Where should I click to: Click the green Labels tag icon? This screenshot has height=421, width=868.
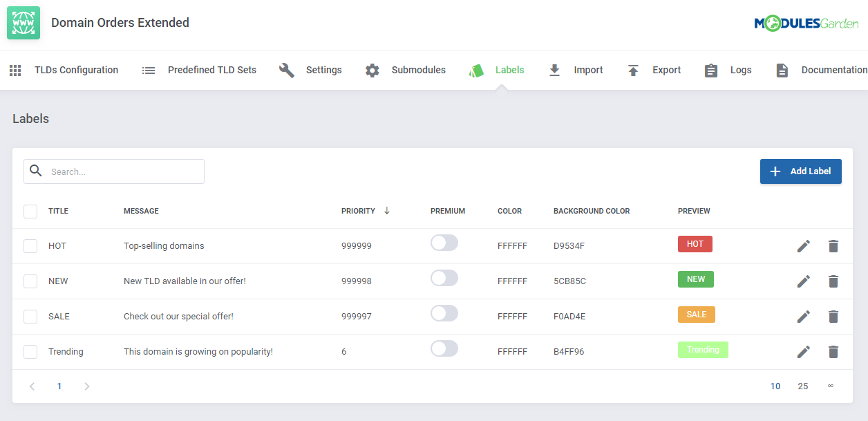[x=476, y=70]
